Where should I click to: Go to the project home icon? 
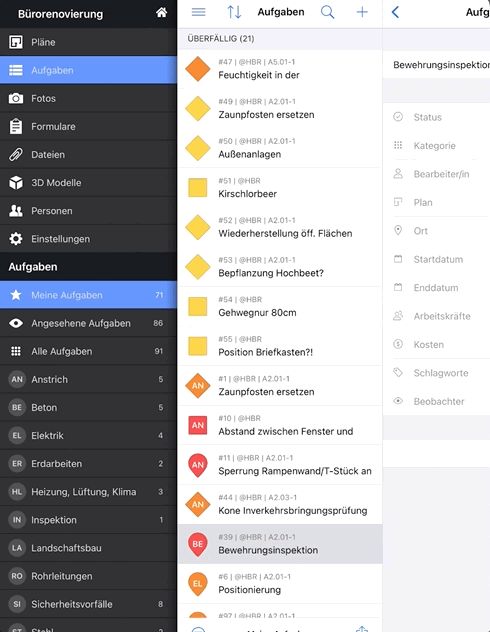click(162, 13)
